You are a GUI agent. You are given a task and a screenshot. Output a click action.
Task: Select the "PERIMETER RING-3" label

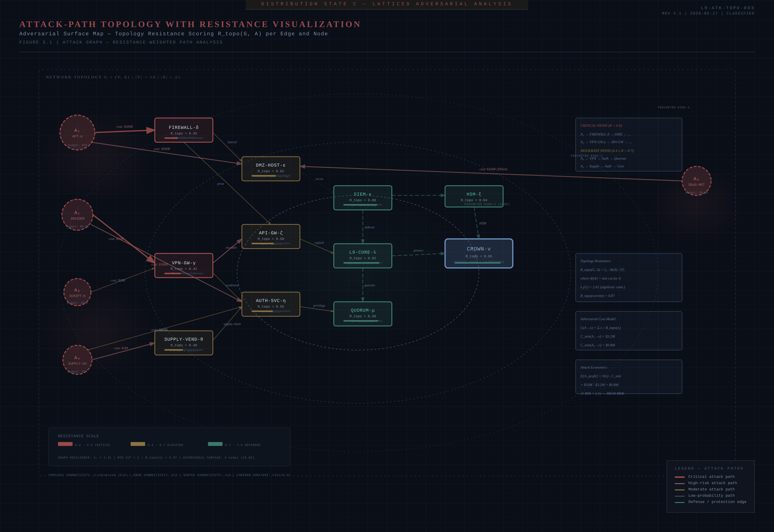point(673,107)
